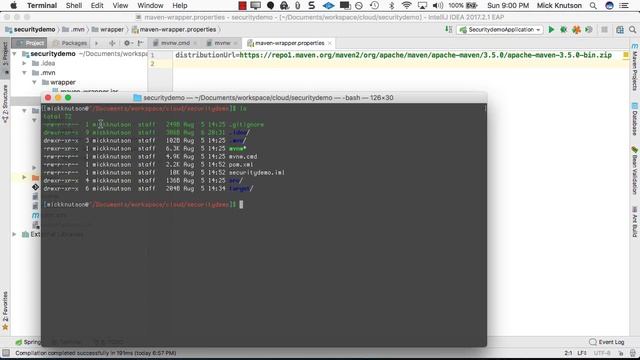Expand the .idea folder arrow

(24, 63)
